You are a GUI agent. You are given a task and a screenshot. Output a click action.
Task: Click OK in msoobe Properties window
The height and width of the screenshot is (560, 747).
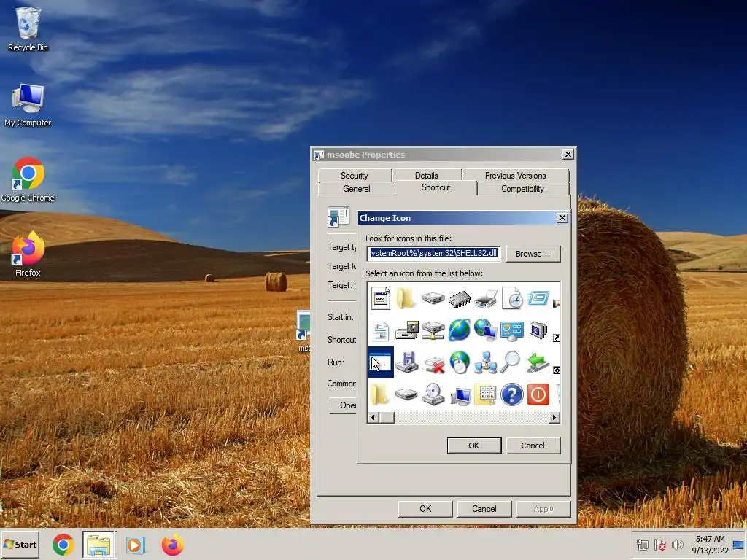(425, 509)
